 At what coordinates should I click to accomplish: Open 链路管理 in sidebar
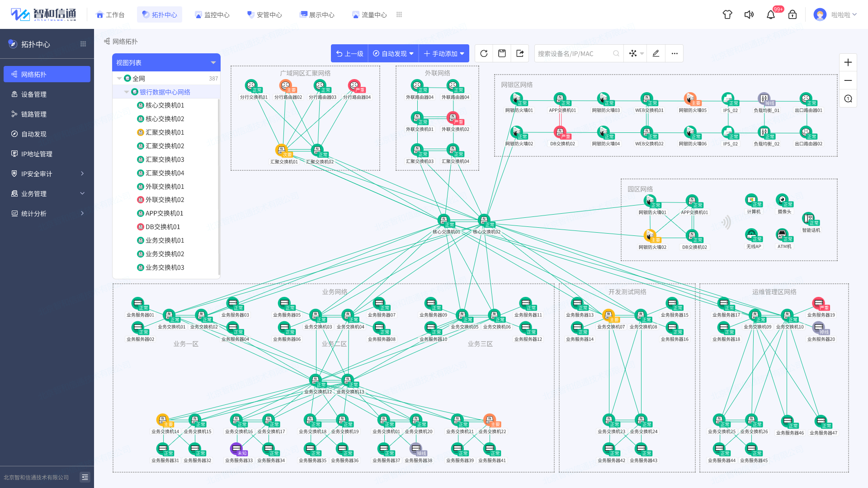(47, 114)
